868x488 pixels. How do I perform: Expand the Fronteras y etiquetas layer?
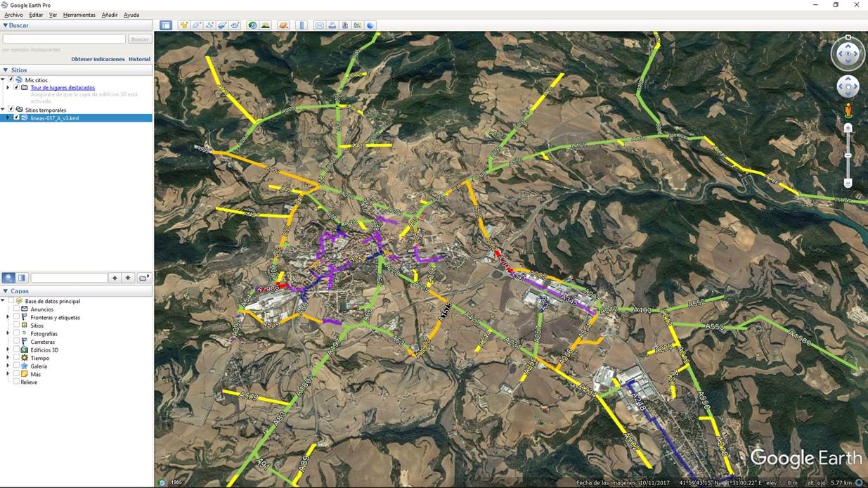(x=8, y=317)
